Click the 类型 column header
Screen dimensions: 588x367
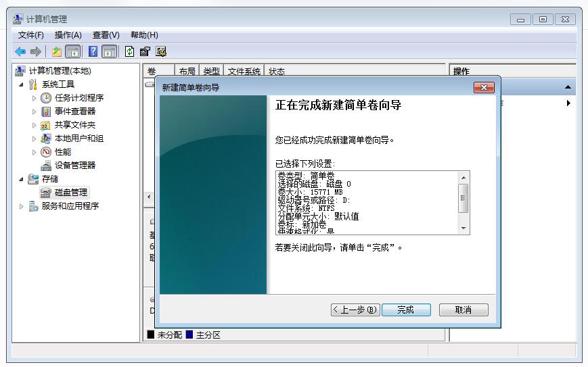pyautogui.click(x=211, y=71)
